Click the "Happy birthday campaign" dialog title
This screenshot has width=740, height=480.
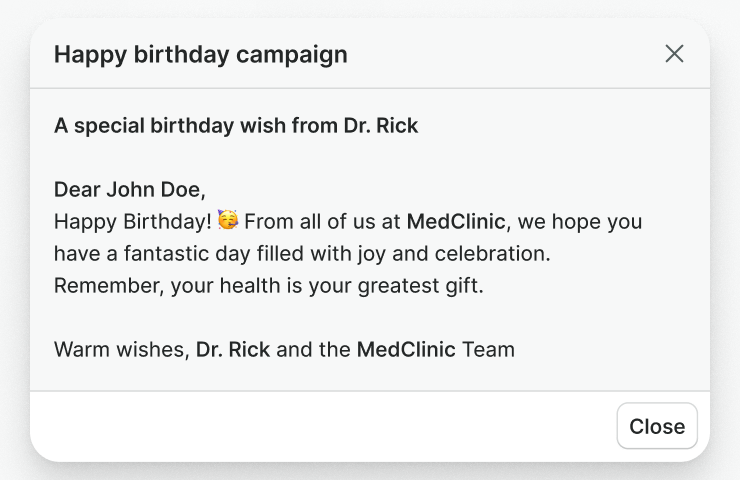[x=200, y=54]
